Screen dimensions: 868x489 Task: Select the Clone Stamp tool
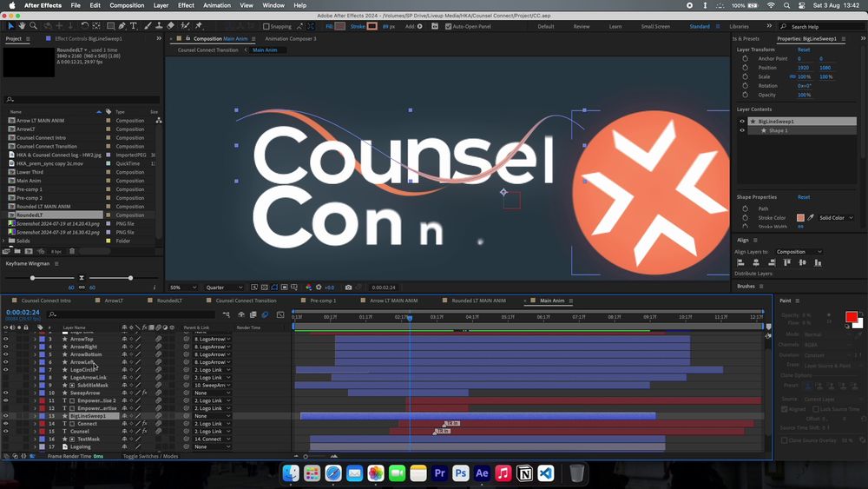click(159, 26)
